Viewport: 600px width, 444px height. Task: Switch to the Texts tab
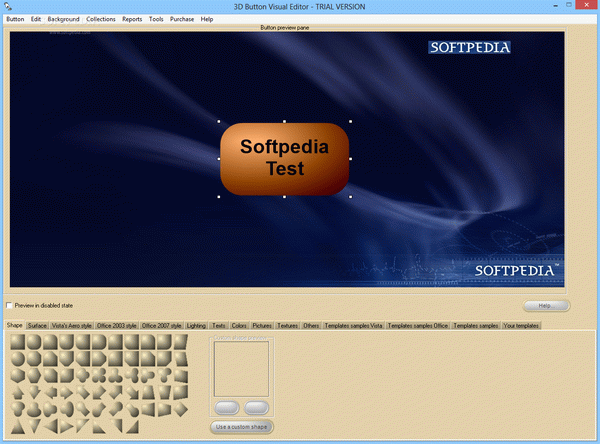click(218, 326)
